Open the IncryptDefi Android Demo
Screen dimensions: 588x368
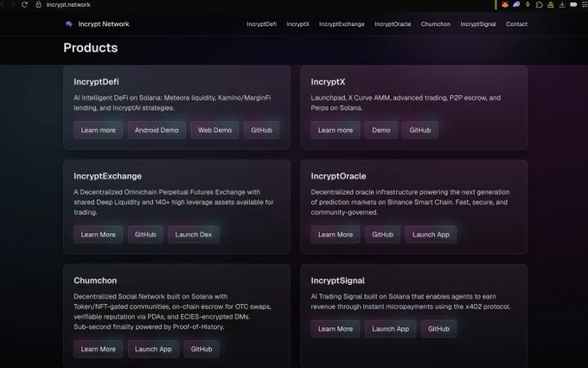[x=157, y=130]
